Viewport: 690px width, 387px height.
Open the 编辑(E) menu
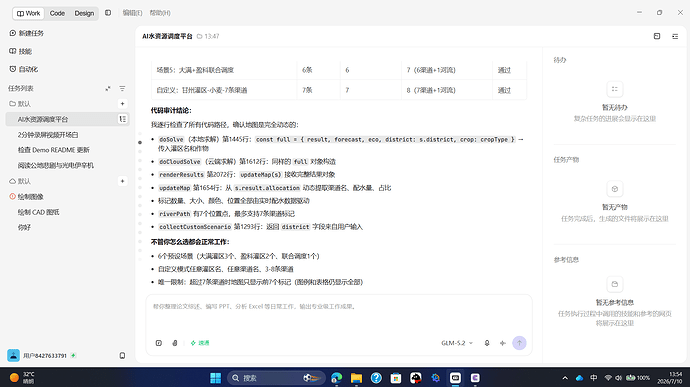click(x=132, y=13)
